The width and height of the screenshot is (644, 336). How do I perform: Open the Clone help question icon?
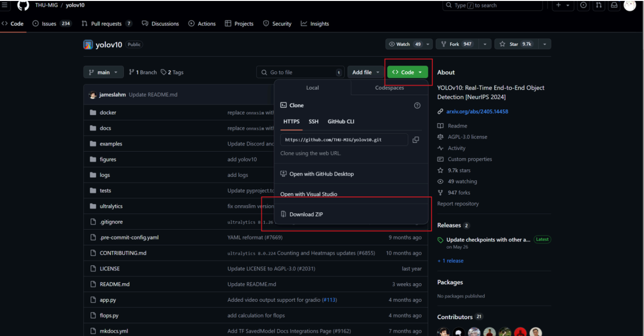click(x=417, y=106)
